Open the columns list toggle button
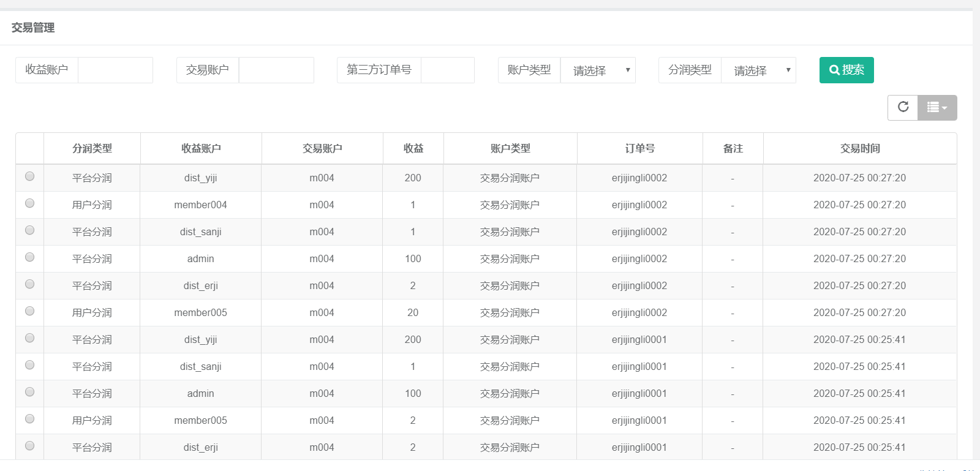This screenshot has height=471, width=980. point(937,107)
